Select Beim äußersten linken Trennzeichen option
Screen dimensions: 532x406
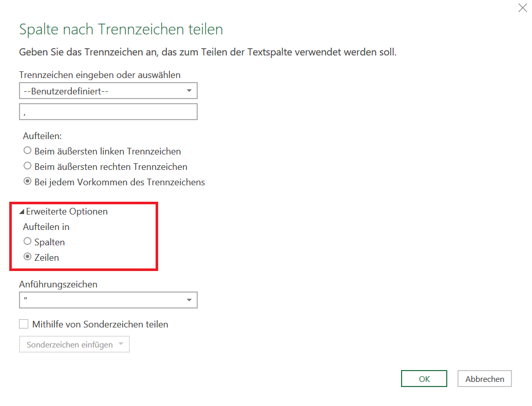28,150
